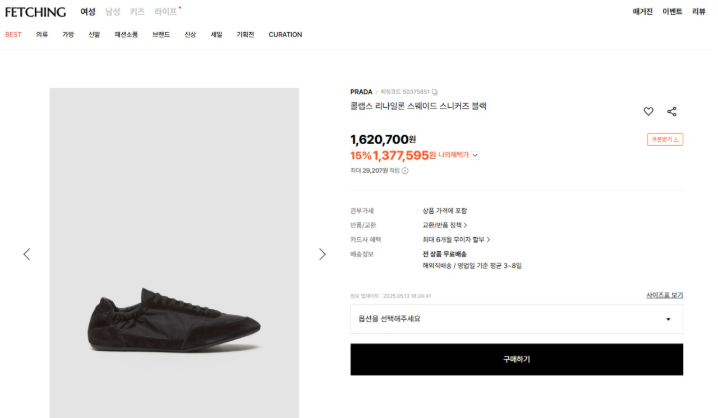Image resolution: width=718 pixels, height=418 pixels.
Task: Expand my benefit price chevron
Action: point(475,155)
